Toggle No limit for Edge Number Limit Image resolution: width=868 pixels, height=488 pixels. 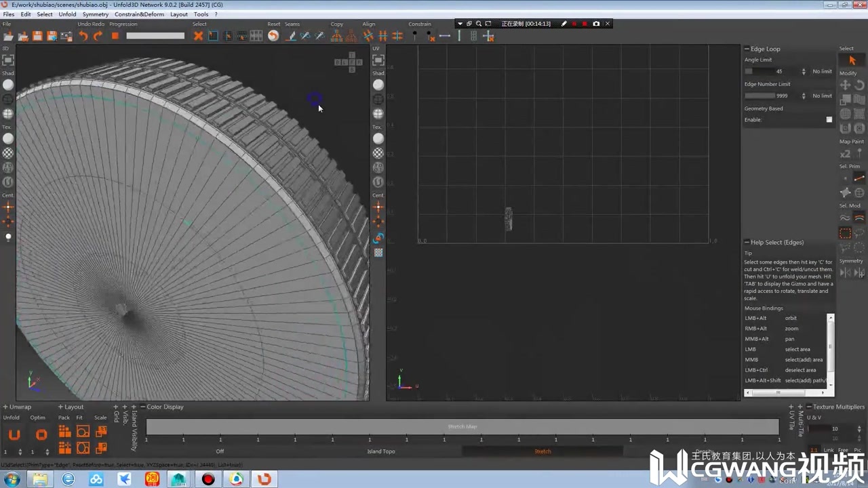coord(822,96)
